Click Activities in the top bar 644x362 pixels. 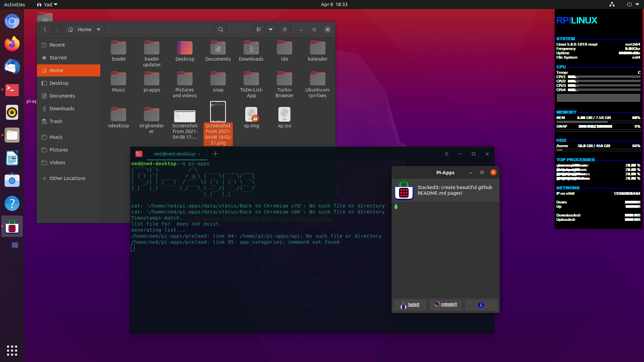(x=14, y=4)
